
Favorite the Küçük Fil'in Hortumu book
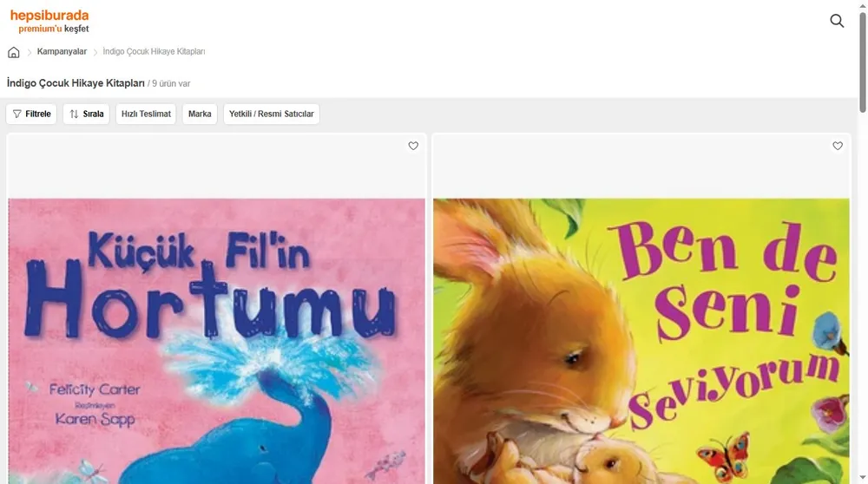click(413, 146)
